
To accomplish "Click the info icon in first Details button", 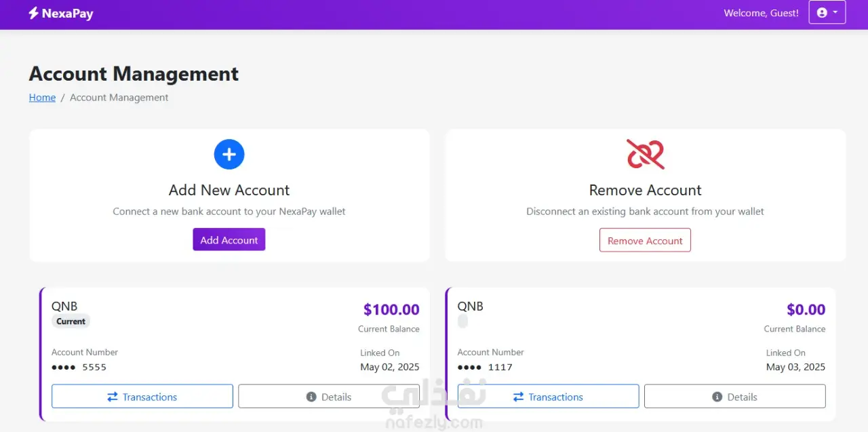I will pos(311,397).
